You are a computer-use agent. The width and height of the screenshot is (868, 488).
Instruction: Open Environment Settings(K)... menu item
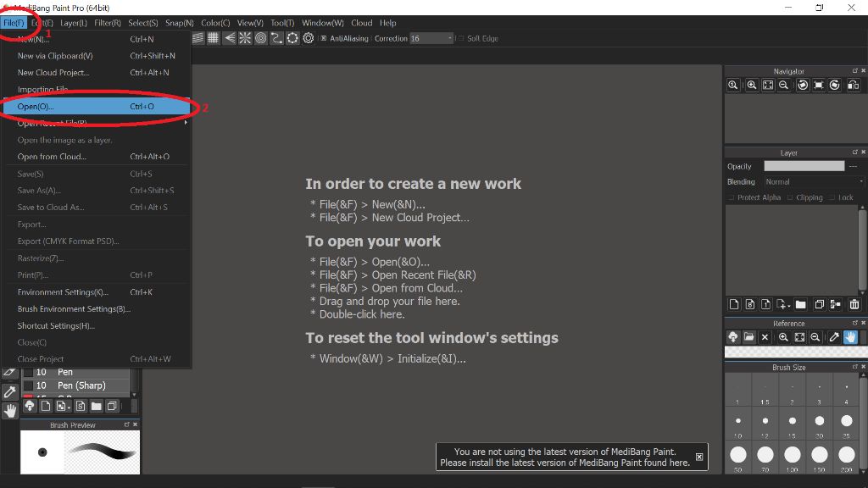point(97,292)
